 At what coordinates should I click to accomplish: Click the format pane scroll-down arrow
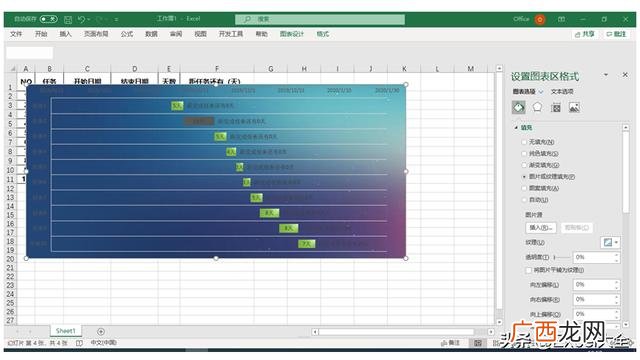coord(626,325)
